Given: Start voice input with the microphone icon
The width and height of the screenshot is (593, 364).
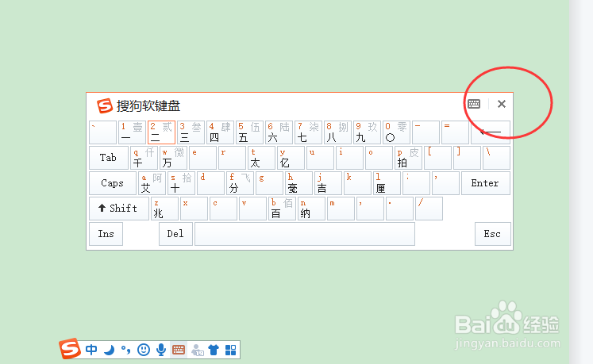Looking at the screenshot, I should click(x=161, y=350).
